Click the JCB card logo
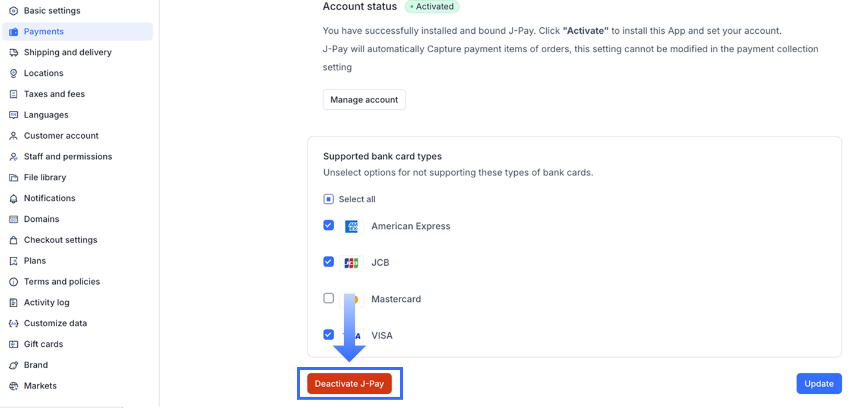 pos(351,262)
